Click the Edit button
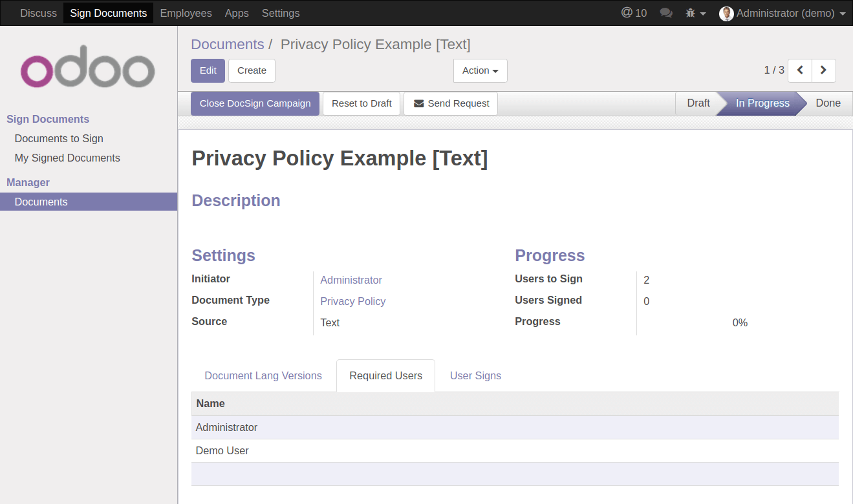Image resolution: width=853 pixels, height=504 pixels. point(208,70)
